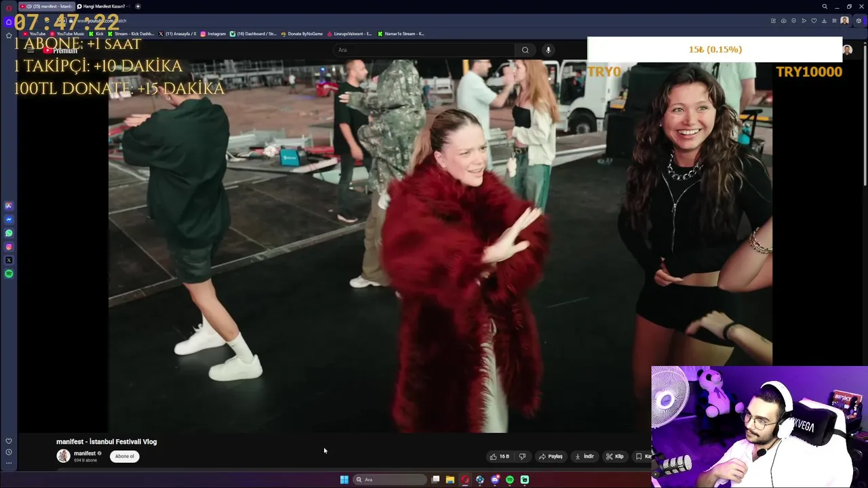Dislike the video with the thumbs-down button
The image size is (868, 488).
coord(522,456)
